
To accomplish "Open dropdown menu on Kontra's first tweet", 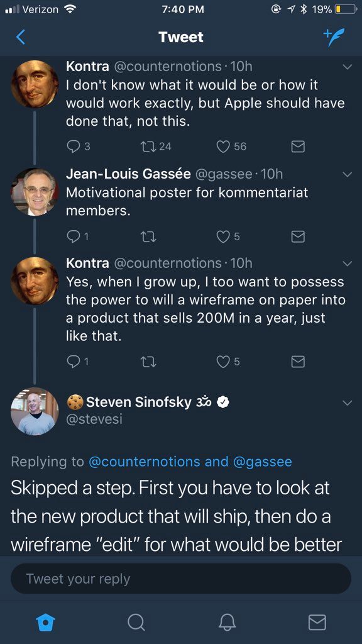I will (347, 67).
